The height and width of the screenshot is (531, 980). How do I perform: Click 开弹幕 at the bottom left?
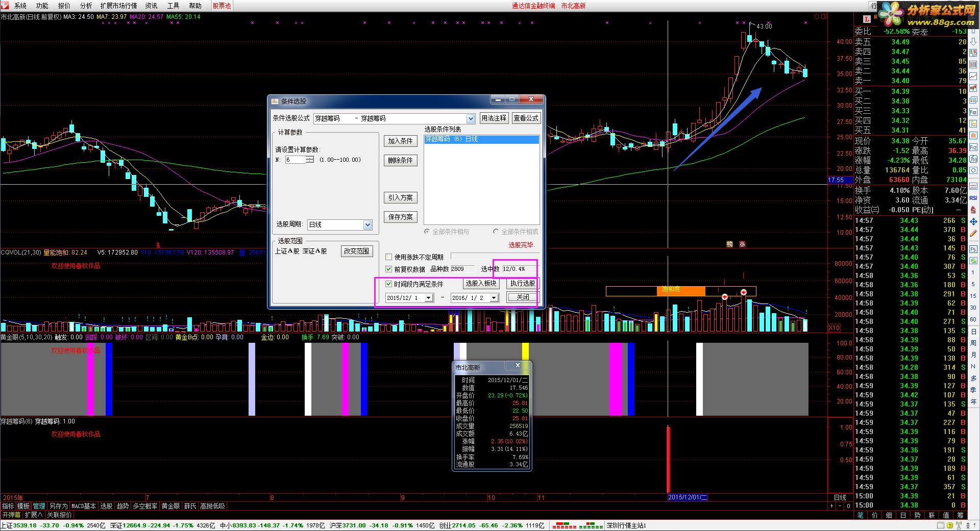[x=11, y=515]
